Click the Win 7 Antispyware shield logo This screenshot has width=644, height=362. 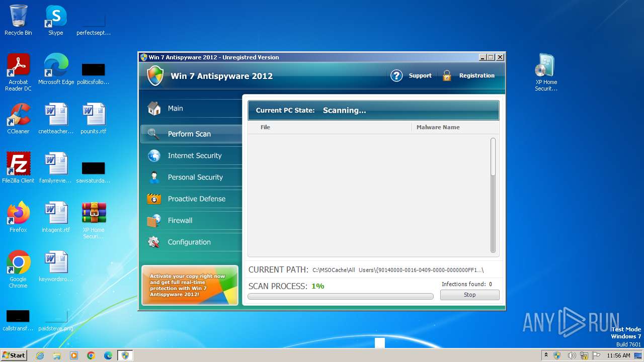pyautogui.click(x=155, y=76)
